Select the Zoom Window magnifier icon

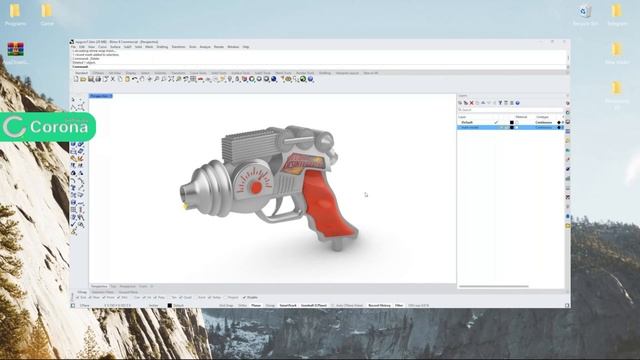(x=164, y=79)
